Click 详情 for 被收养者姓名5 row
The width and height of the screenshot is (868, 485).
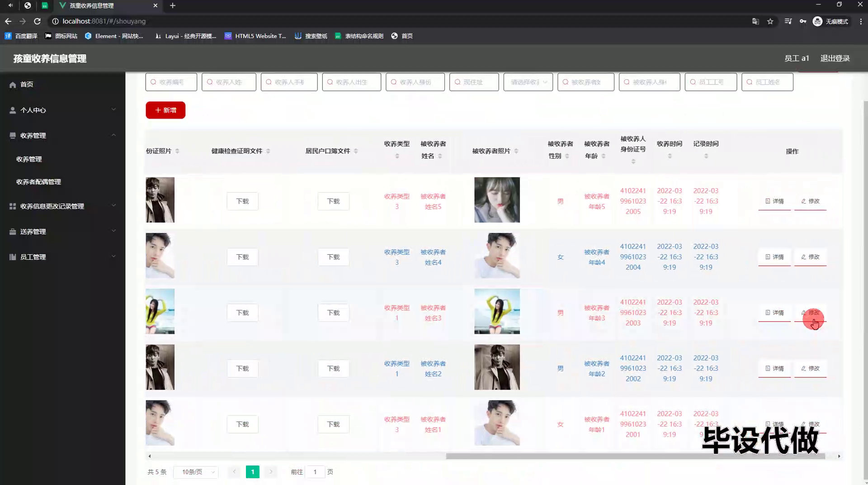click(774, 201)
